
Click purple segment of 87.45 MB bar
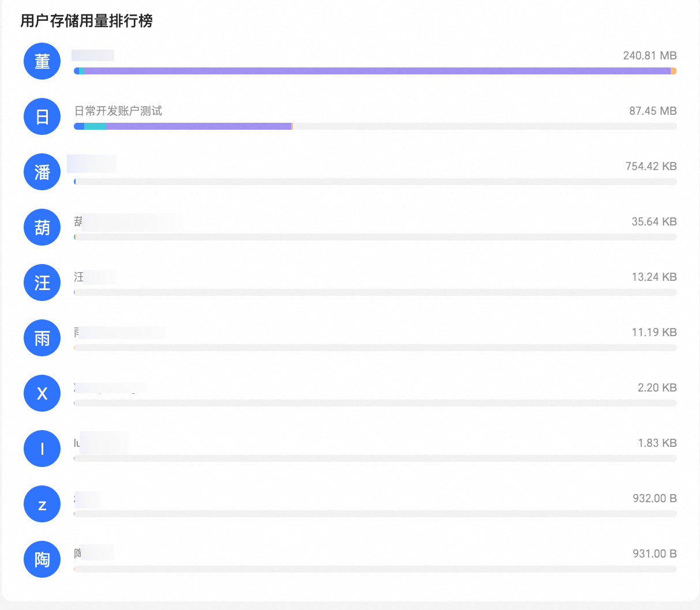(199, 126)
